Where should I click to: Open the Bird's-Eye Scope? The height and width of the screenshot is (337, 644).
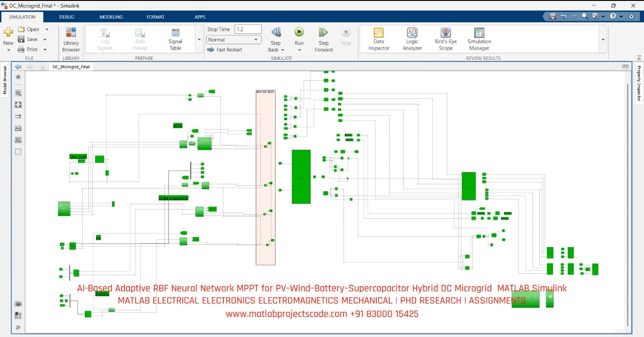[x=446, y=40]
